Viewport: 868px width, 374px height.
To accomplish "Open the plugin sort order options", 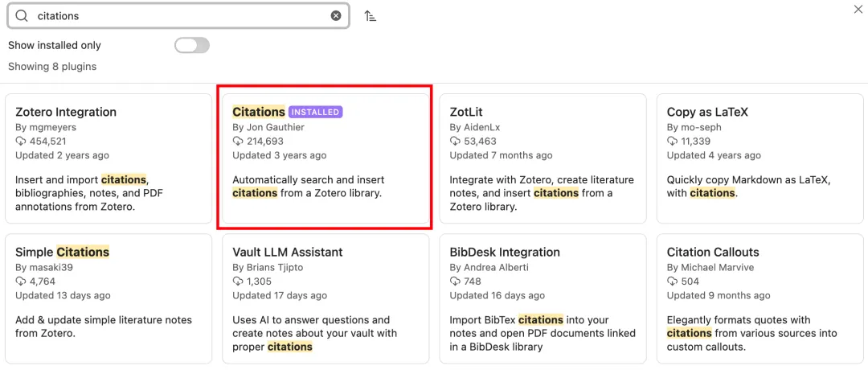I will coord(371,16).
